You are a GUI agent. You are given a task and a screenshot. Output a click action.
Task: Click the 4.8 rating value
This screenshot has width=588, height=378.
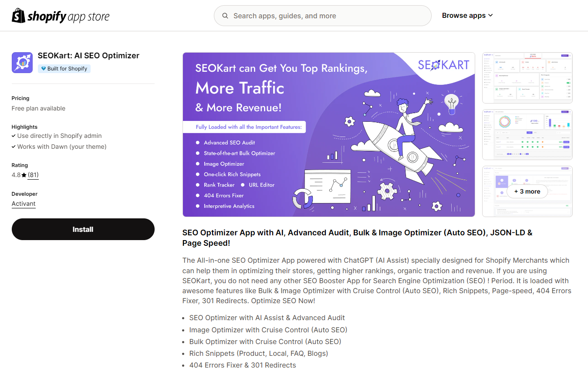tap(16, 175)
